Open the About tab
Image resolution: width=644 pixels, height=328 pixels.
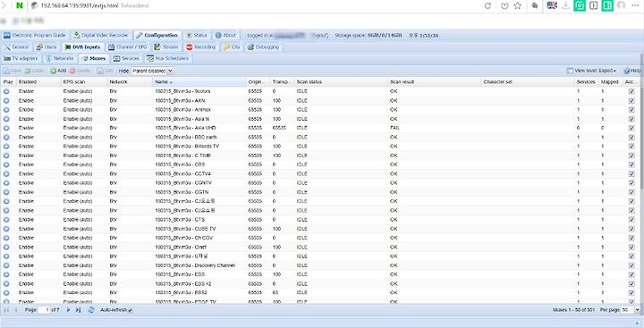pyautogui.click(x=225, y=36)
